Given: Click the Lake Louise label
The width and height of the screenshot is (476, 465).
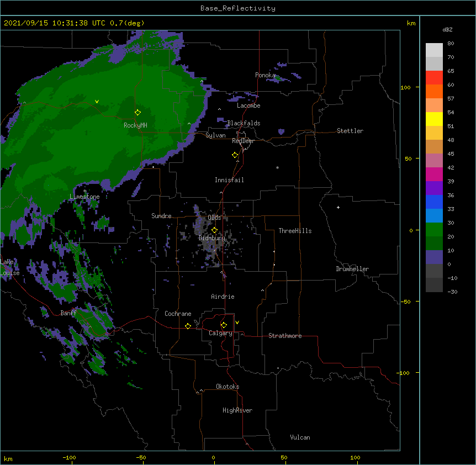Looking at the screenshot, I should pyautogui.click(x=10, y=267).
